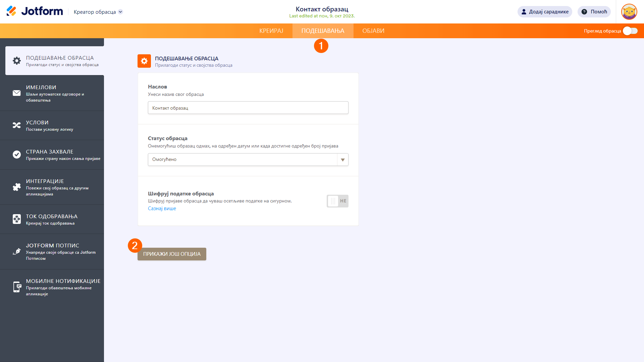Viewport: 644px width, 362px height.
Task: Click the Наслов title input field
Action: point(248,108)
